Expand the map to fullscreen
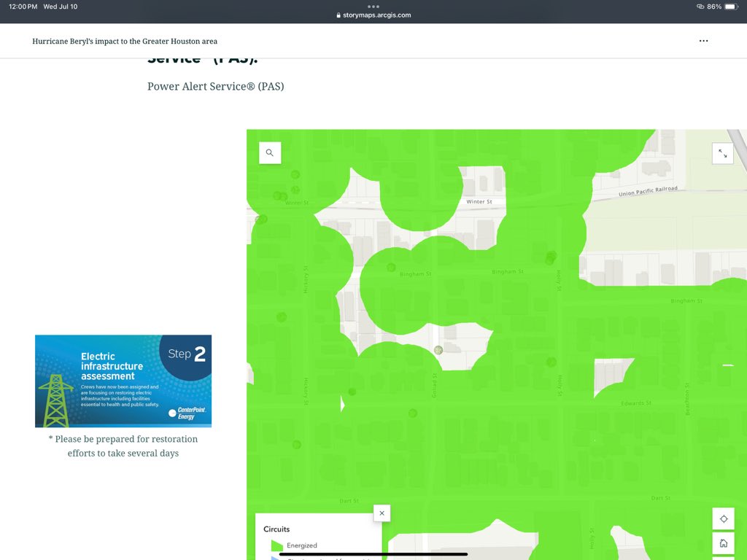747x560 pixels. click(723, 153)
